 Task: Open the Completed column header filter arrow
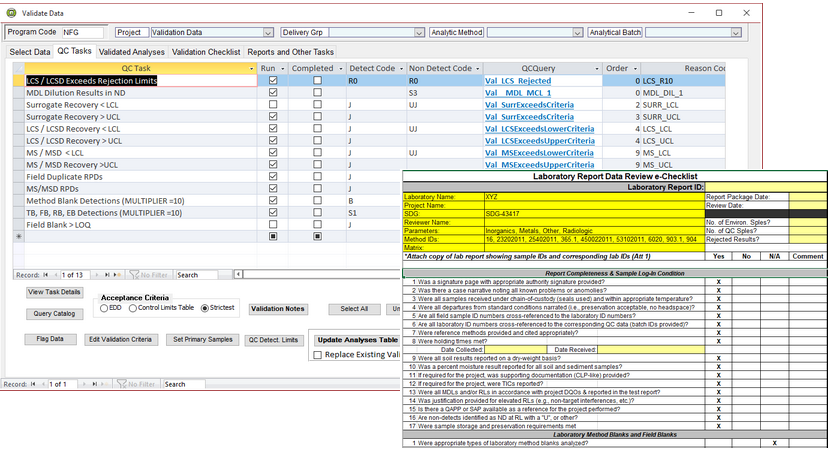(x=341, y=68)
